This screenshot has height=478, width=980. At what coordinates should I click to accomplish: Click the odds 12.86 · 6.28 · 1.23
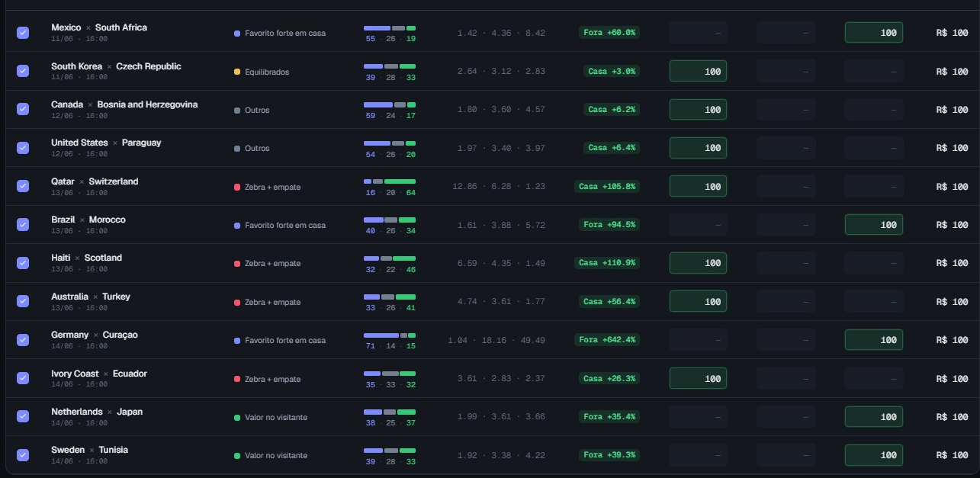coord(499,186)
